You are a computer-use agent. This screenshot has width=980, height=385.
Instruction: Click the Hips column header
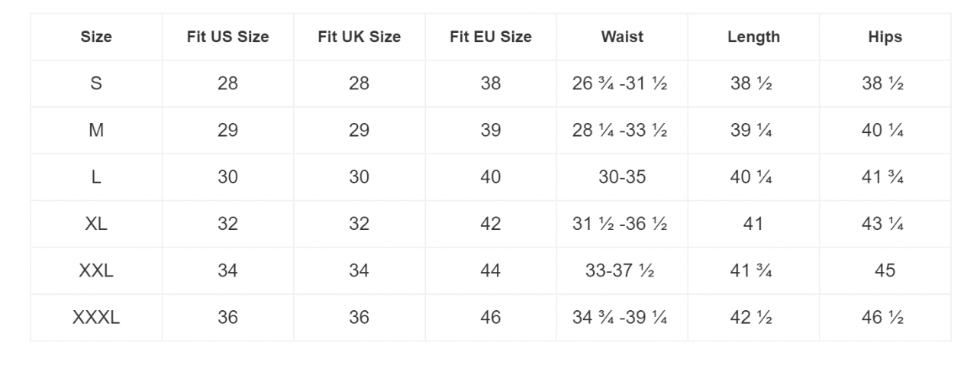point(885,37)
